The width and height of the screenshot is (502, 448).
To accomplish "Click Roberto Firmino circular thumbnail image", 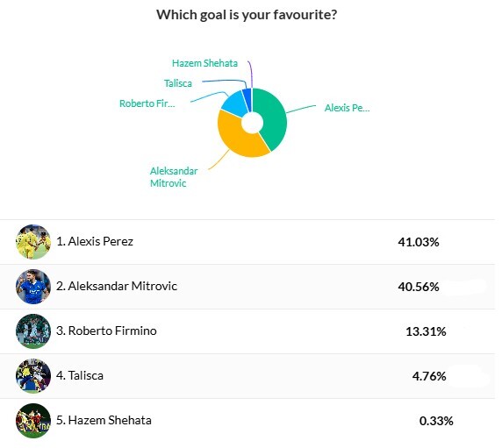I will point(33,331).
